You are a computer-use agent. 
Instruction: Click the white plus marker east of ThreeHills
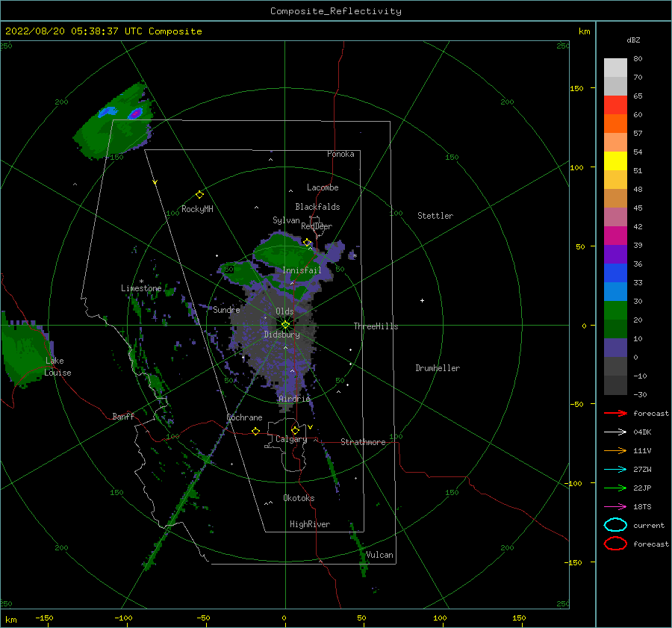coord(422,300)
